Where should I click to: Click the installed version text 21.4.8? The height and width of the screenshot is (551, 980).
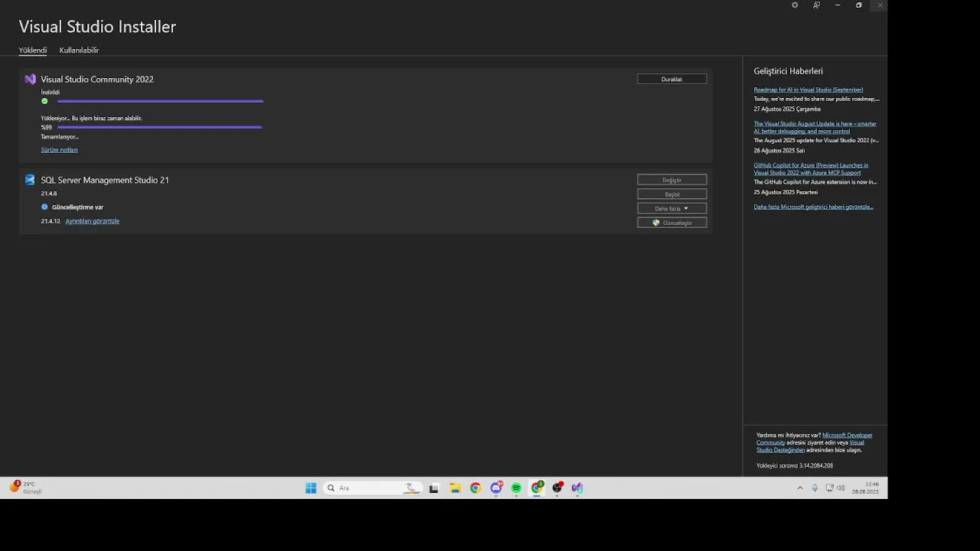click(49, 194)
